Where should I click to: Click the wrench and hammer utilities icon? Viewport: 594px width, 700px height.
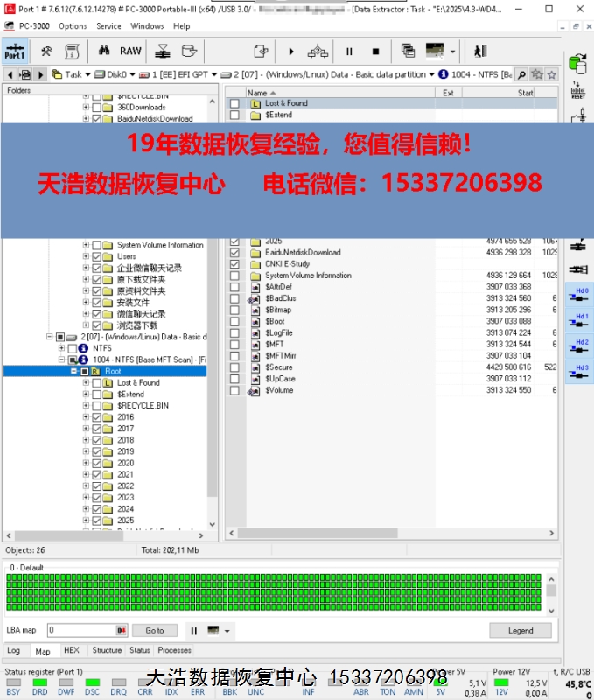(46, 52)
